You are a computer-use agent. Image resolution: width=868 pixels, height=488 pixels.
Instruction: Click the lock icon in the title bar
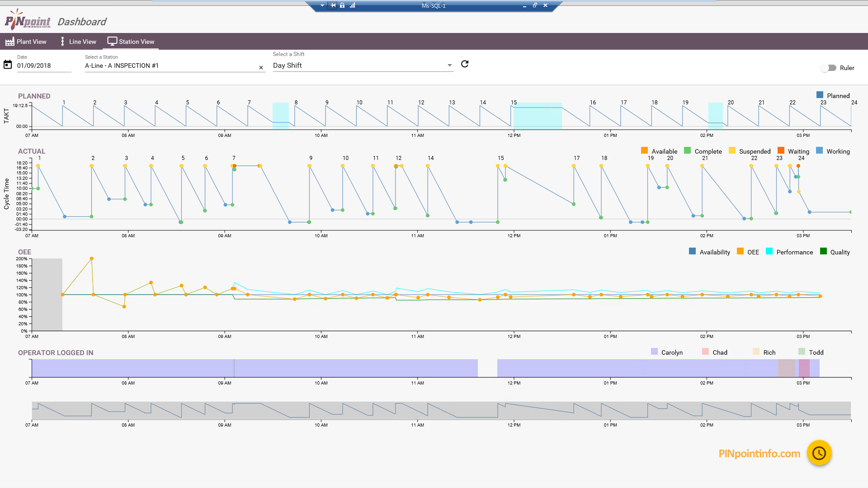tap(342, 5)
